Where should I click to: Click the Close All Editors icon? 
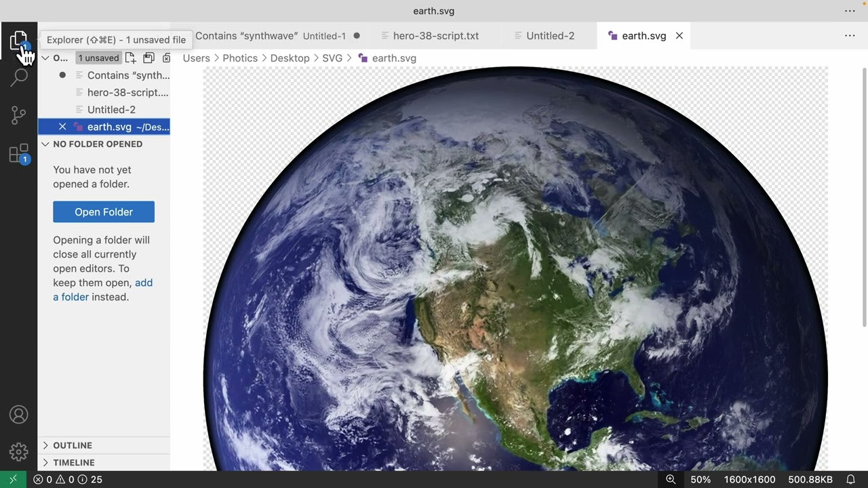(166, 58)
